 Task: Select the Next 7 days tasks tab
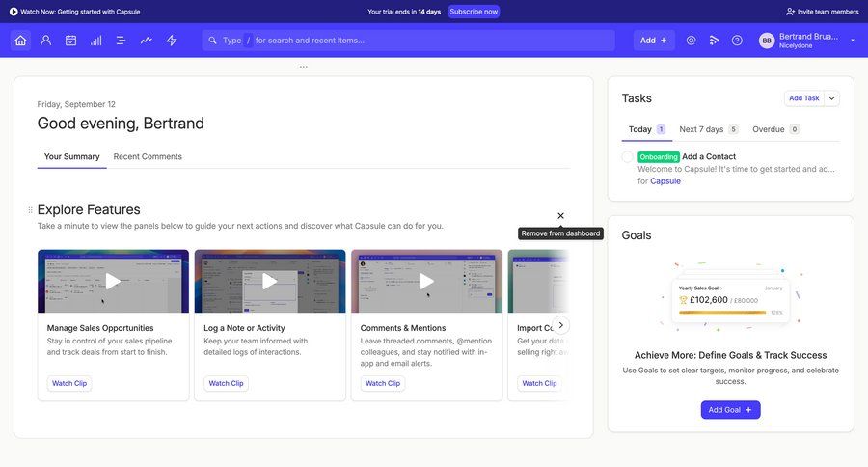(x=701, y=129)
